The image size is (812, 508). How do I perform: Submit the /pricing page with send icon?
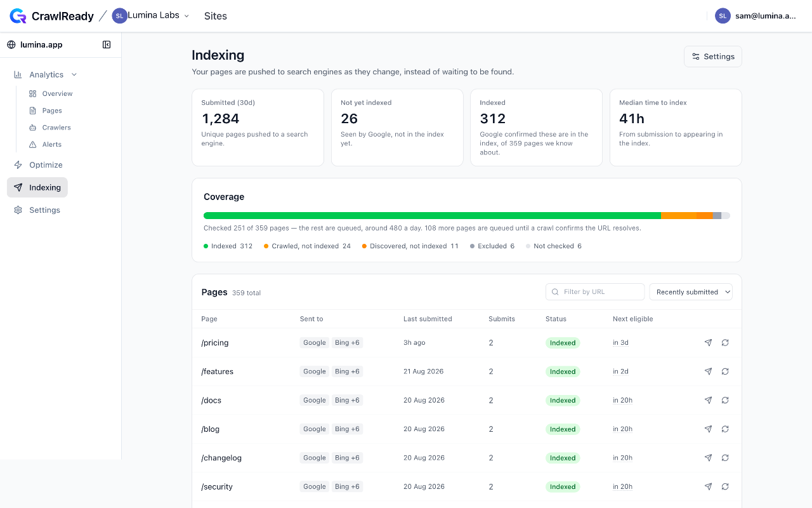708,343
